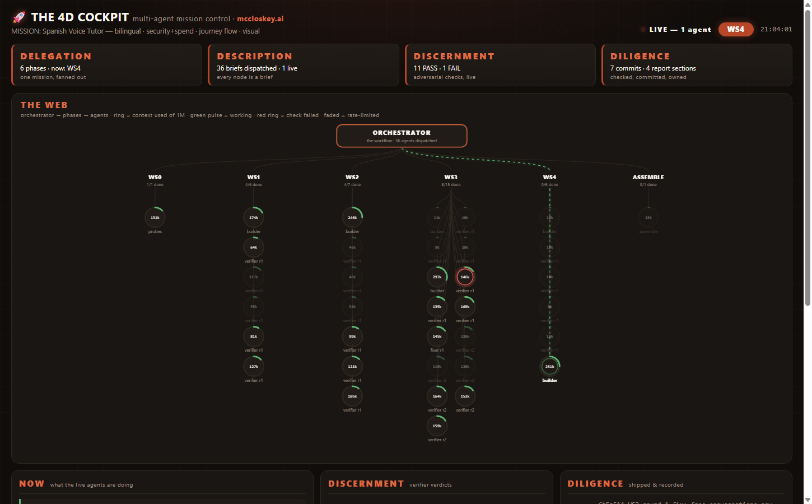812x504 pixels.
Task: Open the 64k verifier r1 node
Action: pos(254,247)
